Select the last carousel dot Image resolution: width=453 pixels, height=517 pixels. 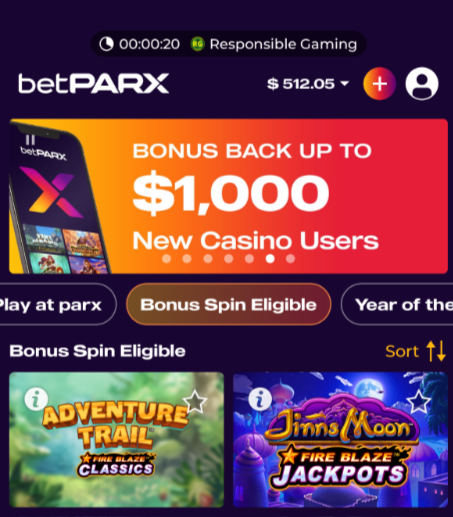coord(291,259)
